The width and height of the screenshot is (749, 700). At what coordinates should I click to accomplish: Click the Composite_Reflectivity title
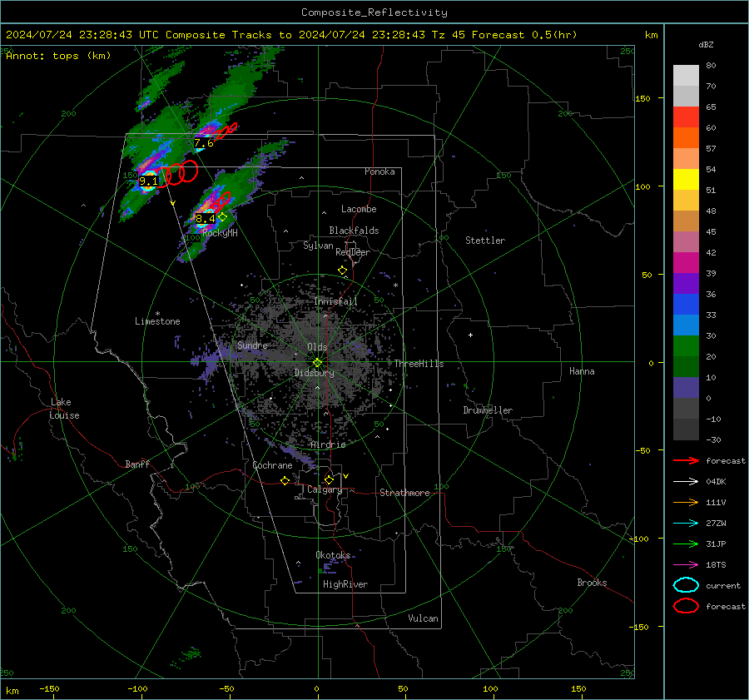click(374, 12)
